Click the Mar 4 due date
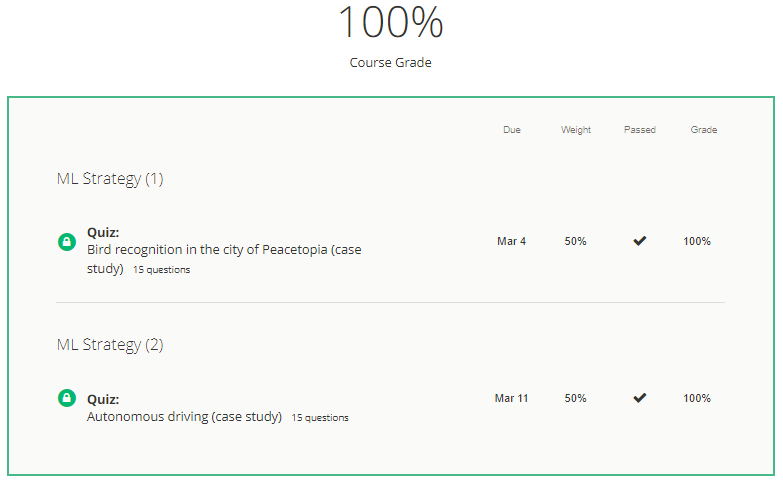Screen dimensions: 783x482 click(x=511, y=241)
